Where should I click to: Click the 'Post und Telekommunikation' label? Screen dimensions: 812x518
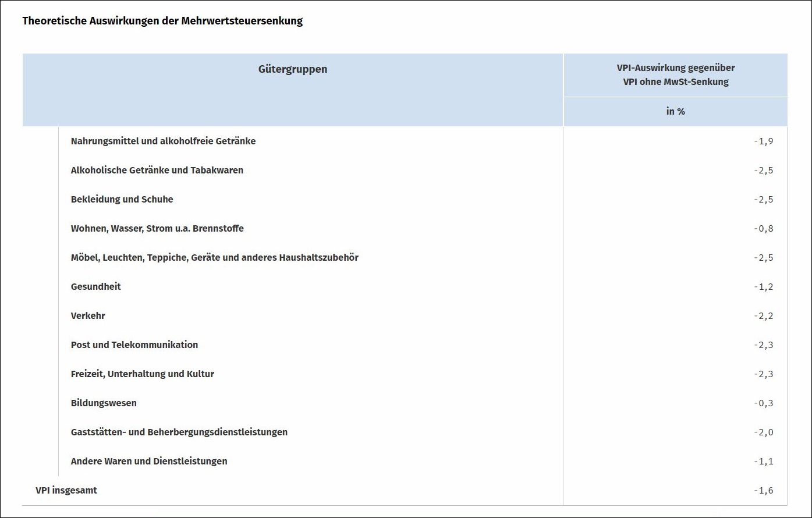pyautogui.click(x=134, y=345)
